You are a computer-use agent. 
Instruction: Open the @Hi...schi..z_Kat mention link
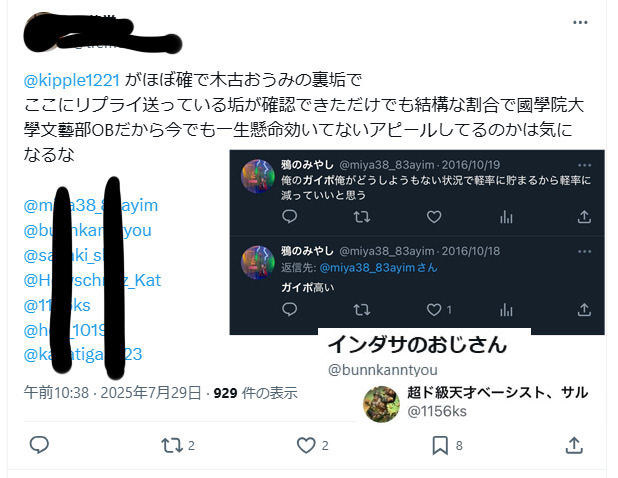click(92, 280)
